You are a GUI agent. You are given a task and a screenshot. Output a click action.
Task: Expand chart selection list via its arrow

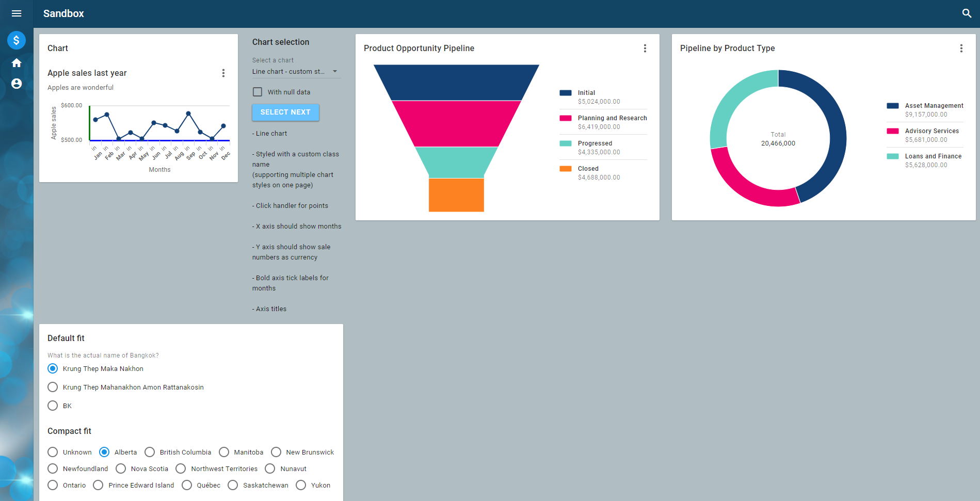pyautogui.click(x=335, y=71)
